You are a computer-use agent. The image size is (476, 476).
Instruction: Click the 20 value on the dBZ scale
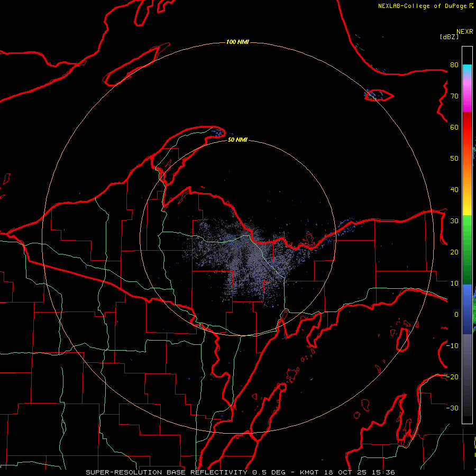point(454,252)
